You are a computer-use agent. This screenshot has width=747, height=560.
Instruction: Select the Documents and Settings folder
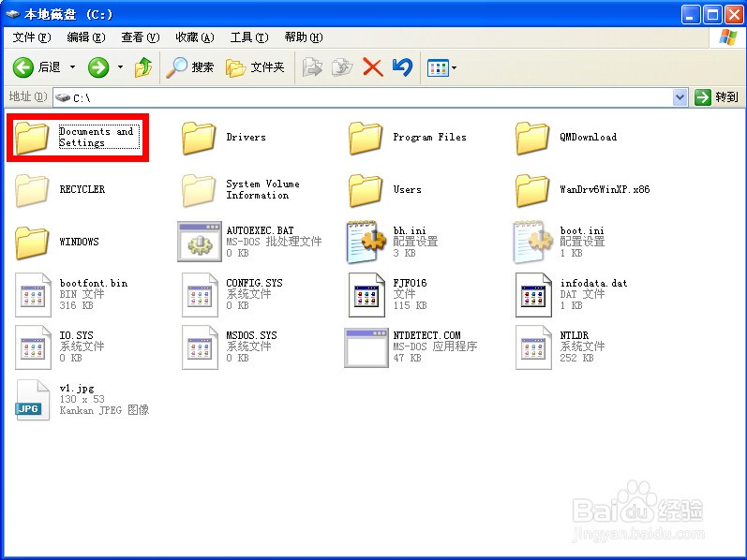[x=32, y=138]
